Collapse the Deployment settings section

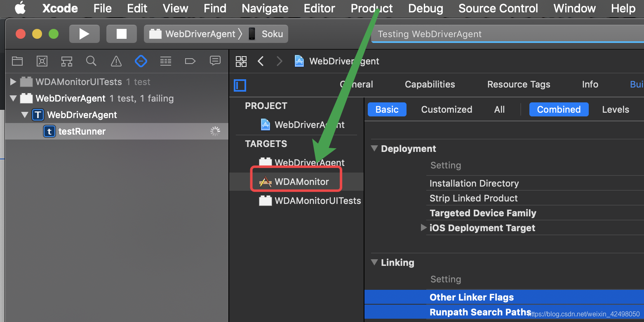[374, 148]
